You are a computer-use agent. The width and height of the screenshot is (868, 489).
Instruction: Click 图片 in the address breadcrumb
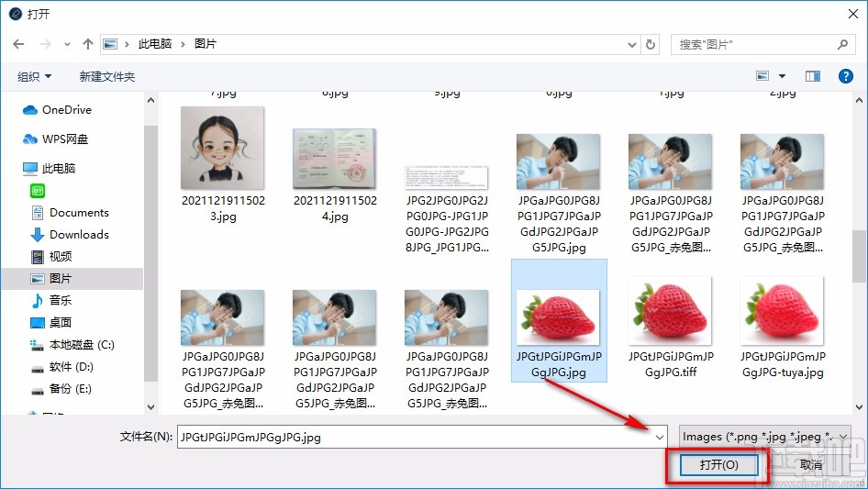[205, 44]
